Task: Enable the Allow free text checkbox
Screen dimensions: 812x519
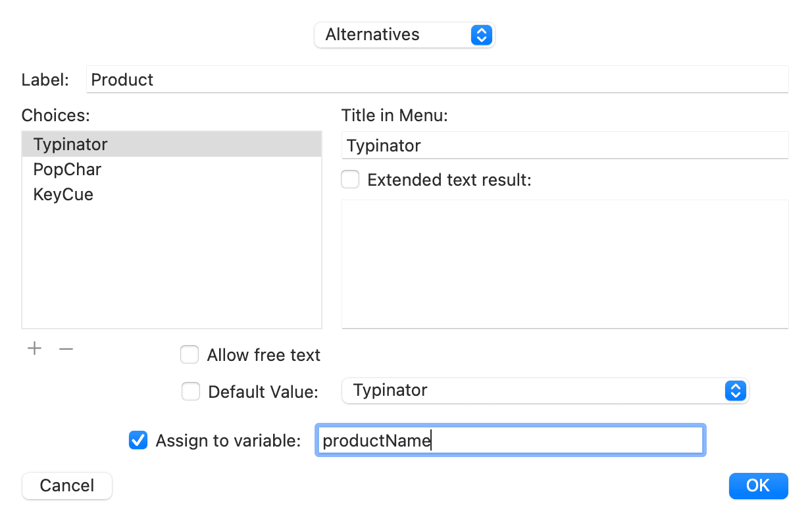Action: pos(190,354)
